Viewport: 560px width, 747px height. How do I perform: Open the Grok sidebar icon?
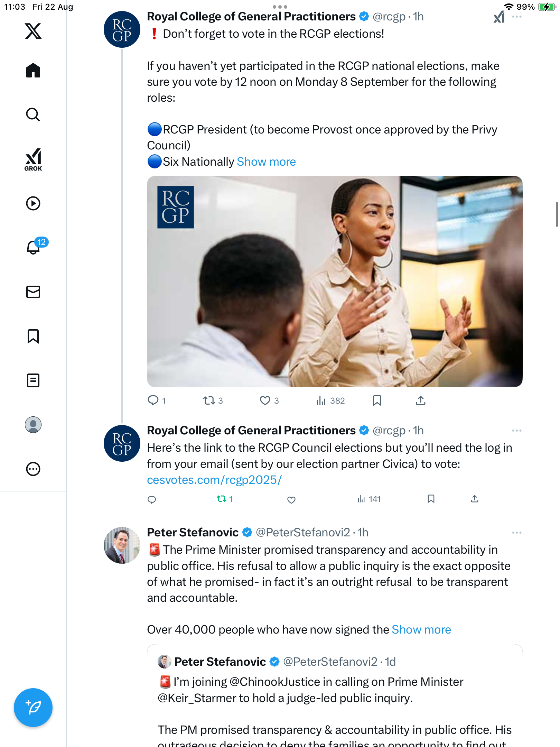[33, 159]
